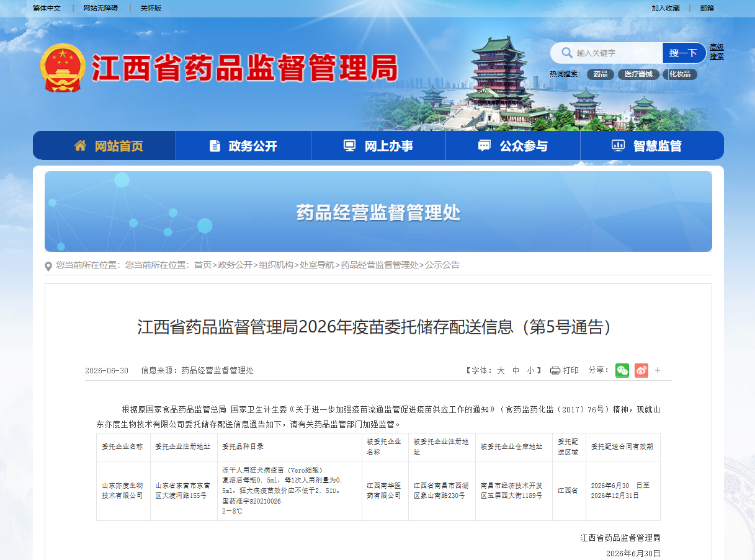The image size is (755, 560).
Task: Click signature 江西省药品监督管理局 below table
Action: tap(620, 538)
